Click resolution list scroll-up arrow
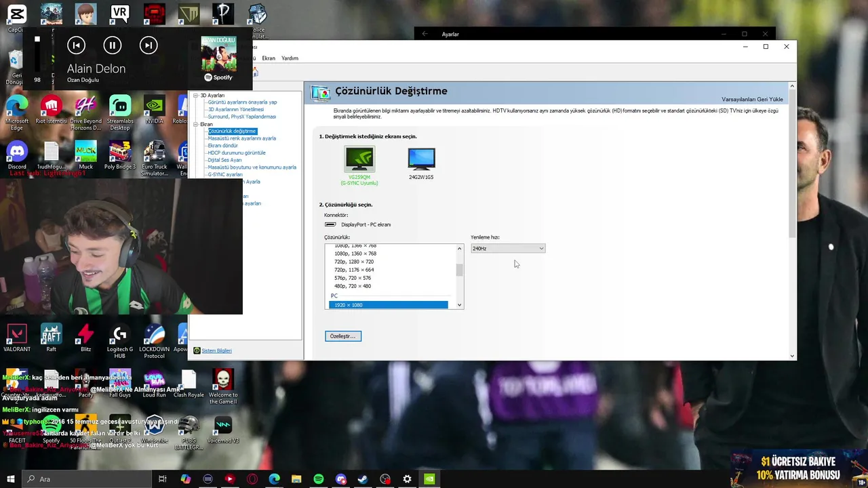868x488 pixels. tap(459, 249)
